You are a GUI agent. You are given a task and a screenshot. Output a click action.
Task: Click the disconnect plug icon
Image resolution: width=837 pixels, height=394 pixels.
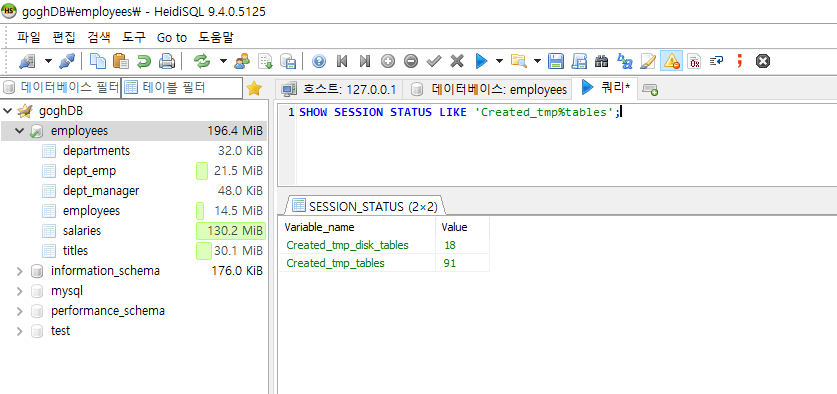67,61
